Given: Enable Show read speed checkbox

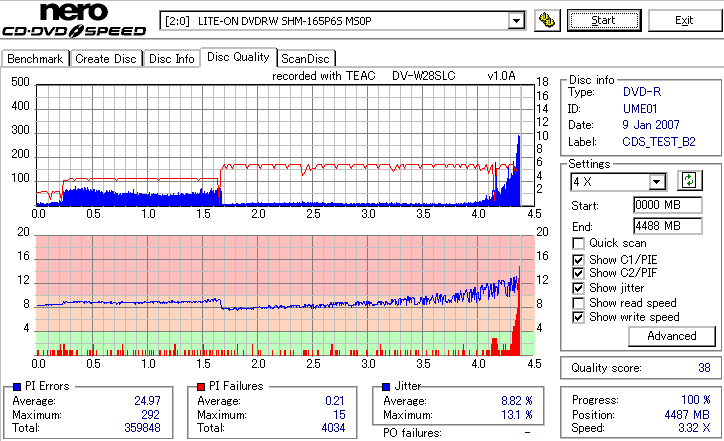Looking at the screenshot, I should tap(578, 303).
